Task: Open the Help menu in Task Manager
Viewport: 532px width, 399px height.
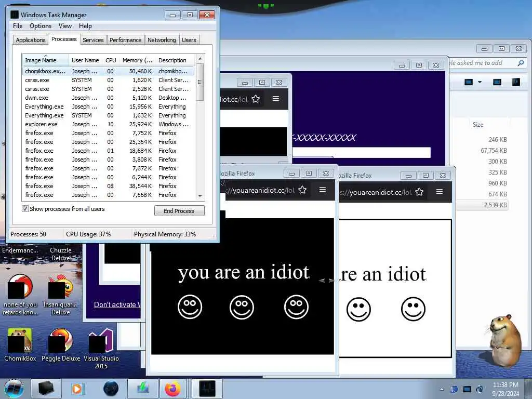Action: click(85, 26)
